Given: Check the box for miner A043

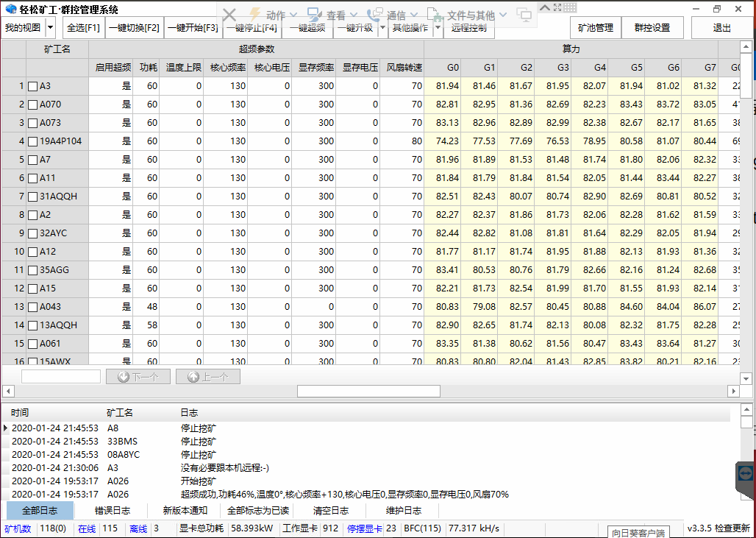Looking at the screenshot, I should 32,307.
